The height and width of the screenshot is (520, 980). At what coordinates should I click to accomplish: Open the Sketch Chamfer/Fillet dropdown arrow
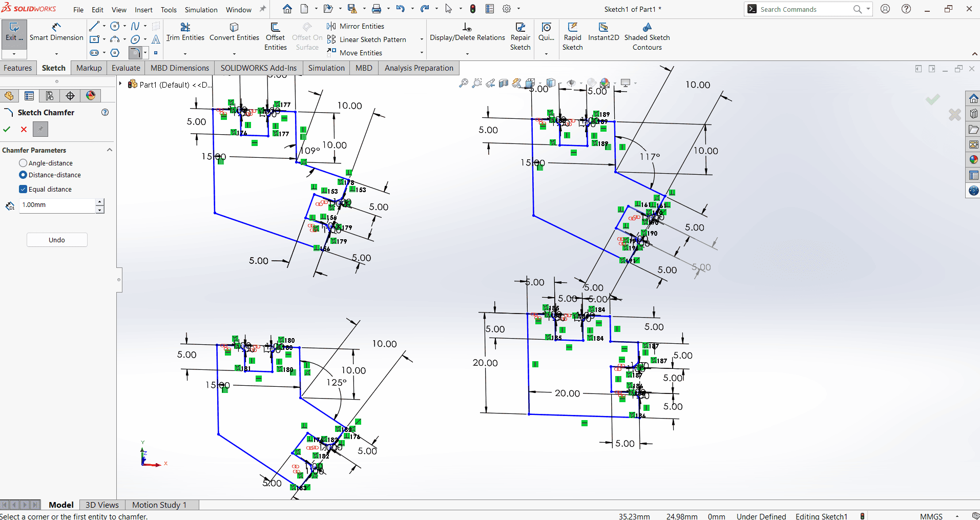145,53
